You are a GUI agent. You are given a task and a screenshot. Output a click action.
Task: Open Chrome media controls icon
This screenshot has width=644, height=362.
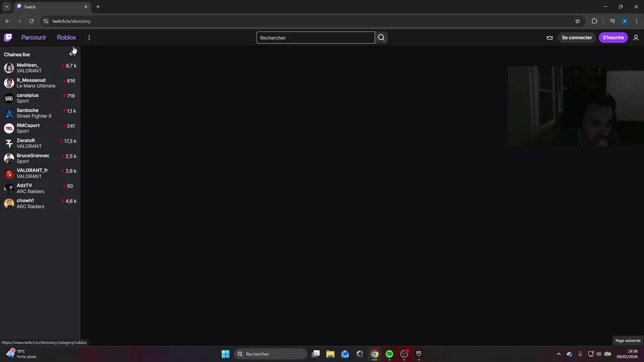[x=612, y=21]
